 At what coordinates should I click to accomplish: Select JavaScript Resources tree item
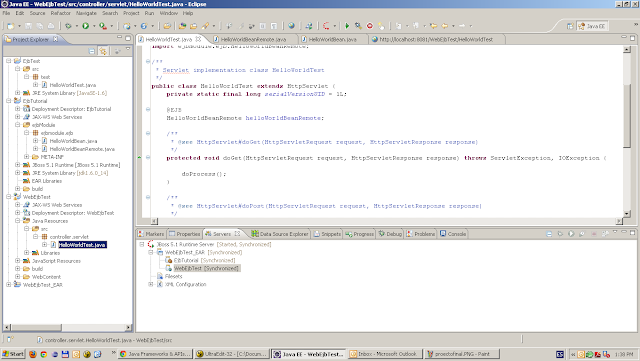[56, 261]
